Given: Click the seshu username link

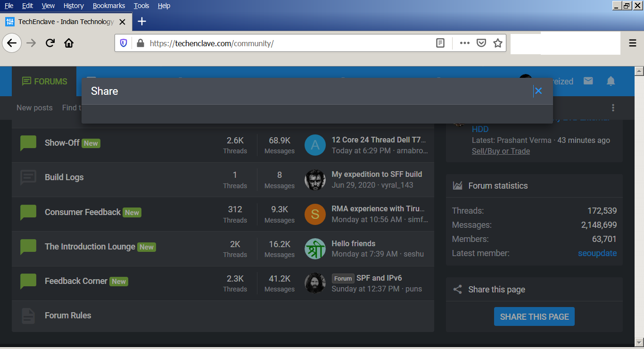Looking at the screenshot, I should point(413,254).
